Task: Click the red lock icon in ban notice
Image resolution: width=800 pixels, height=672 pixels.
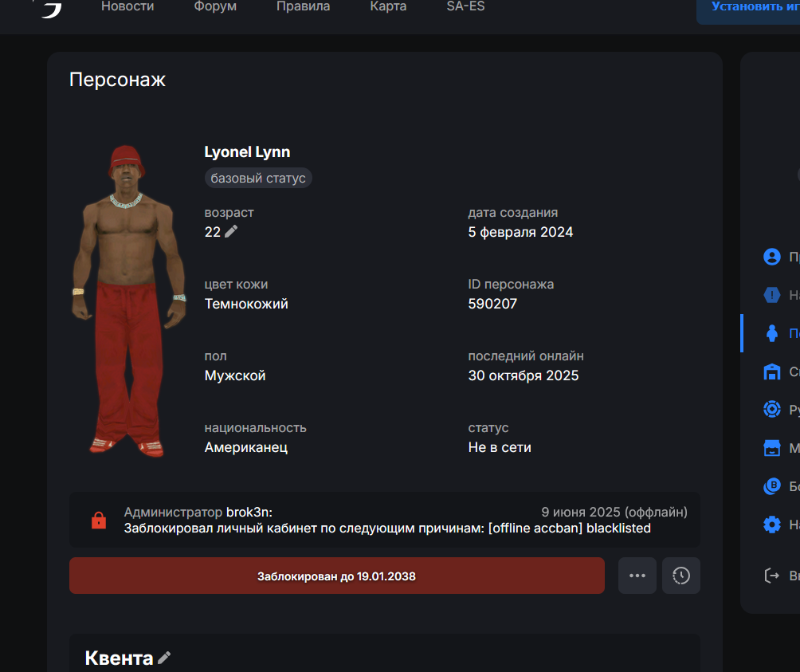Action: (99, 520)
